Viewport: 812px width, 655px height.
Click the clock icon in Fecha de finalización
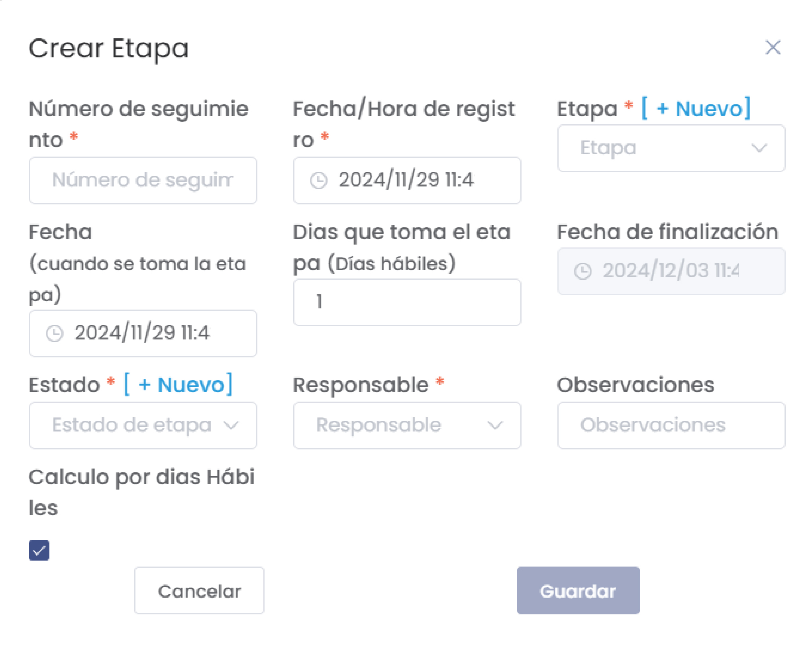point(583,271)
